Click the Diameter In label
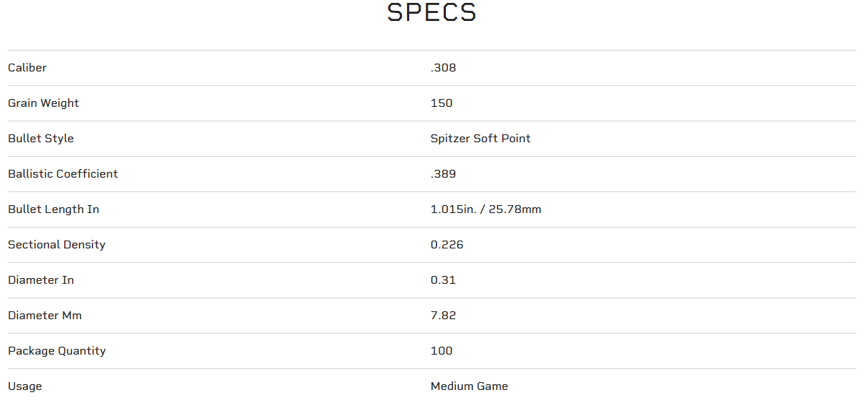This screenshot has width=868, height=403. coord(40,280)
